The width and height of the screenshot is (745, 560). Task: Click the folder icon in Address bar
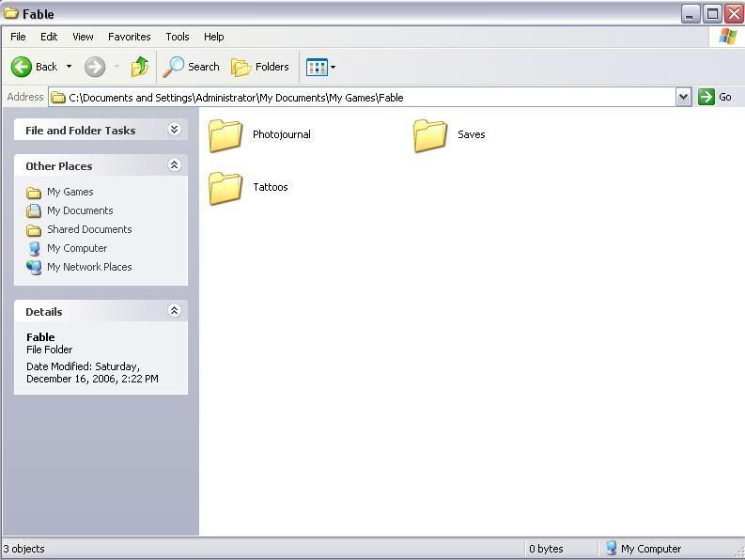tap(58, 98)
